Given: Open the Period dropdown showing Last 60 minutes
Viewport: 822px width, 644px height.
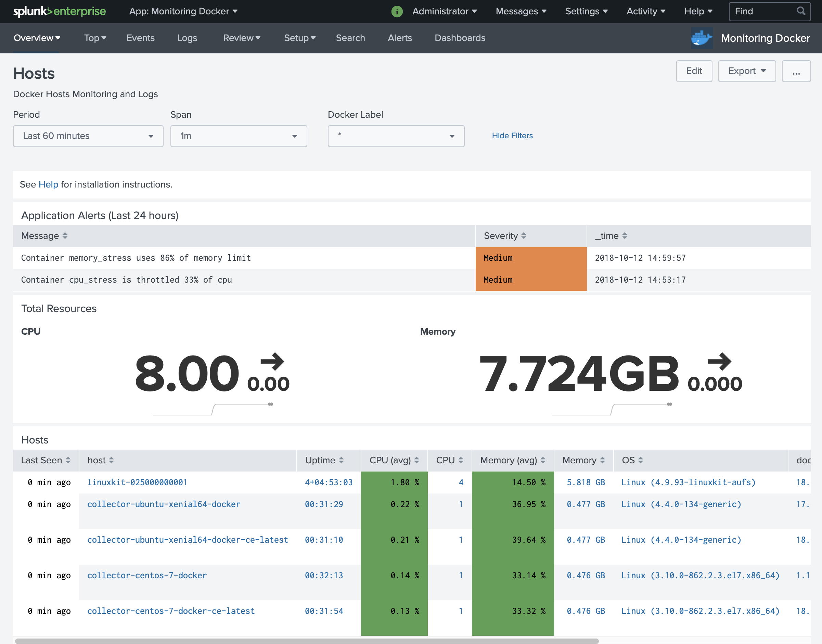Looking at the screenshot, I should click(x=88, y=136).
